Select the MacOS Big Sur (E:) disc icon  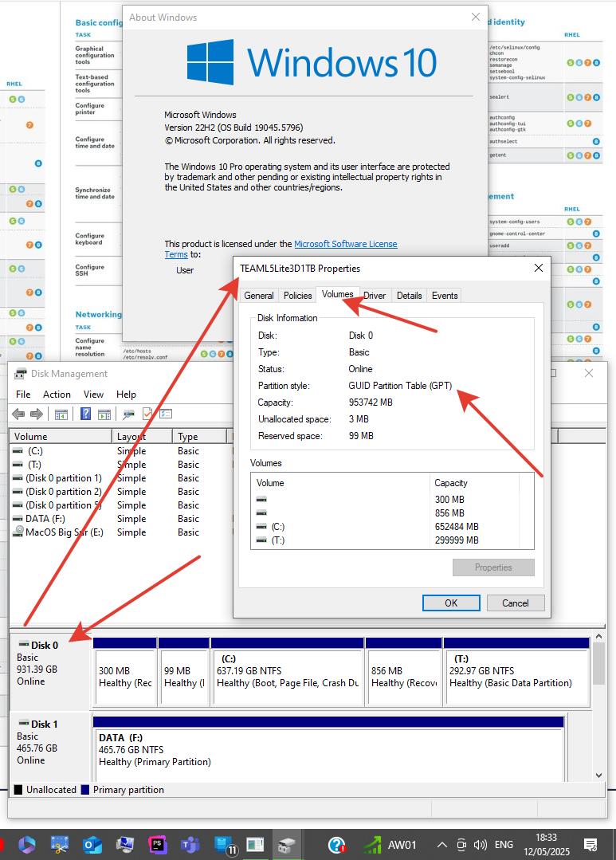pos(18,532)
